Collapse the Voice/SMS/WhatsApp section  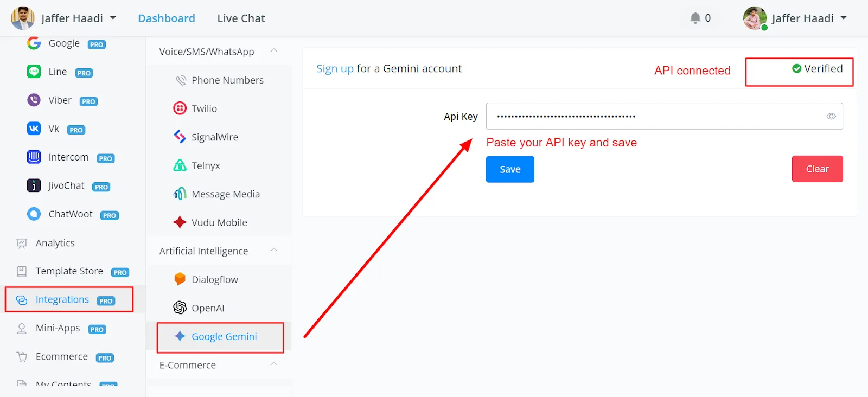274,50
